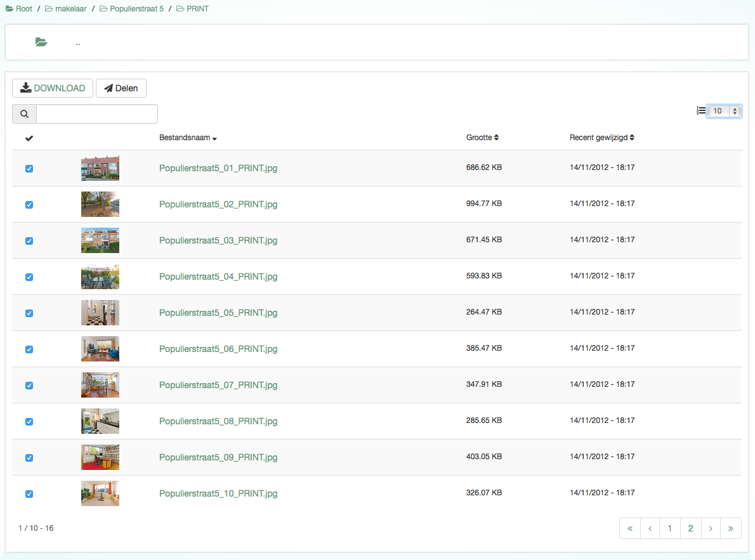Open page 2 of results
This screenshot has height=560, width=755.
click(x=690, y=528)
